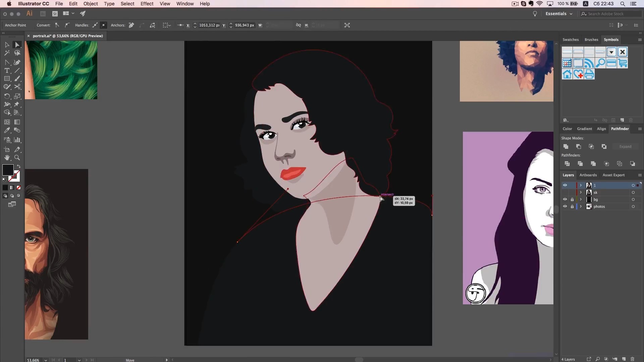The image size is (644, 362).
Task: Select the Rectangle shape tool
Action: (7, 79)
